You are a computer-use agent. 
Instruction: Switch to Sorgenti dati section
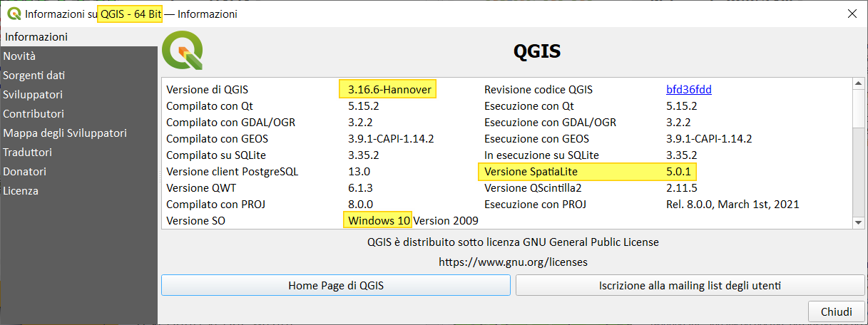coord(34,75)
